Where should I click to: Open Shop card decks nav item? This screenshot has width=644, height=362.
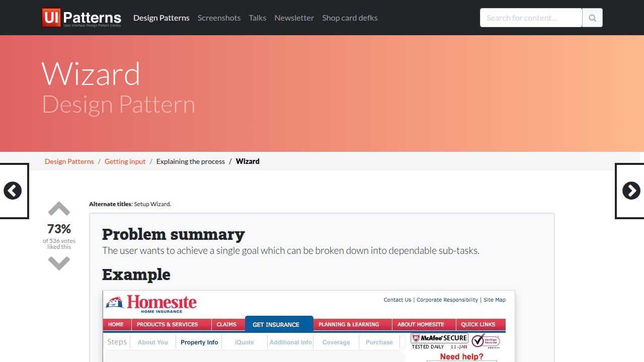(350, 18)
